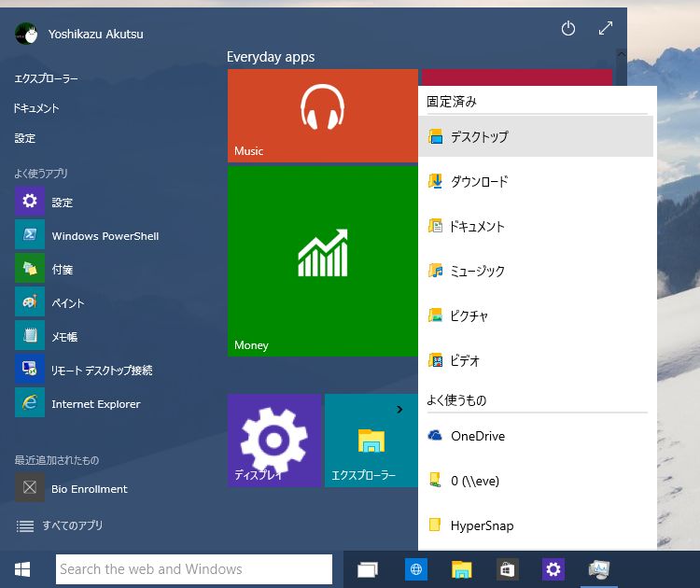
Task: Click the Everyday apps group title
Action: click(271, 57)
